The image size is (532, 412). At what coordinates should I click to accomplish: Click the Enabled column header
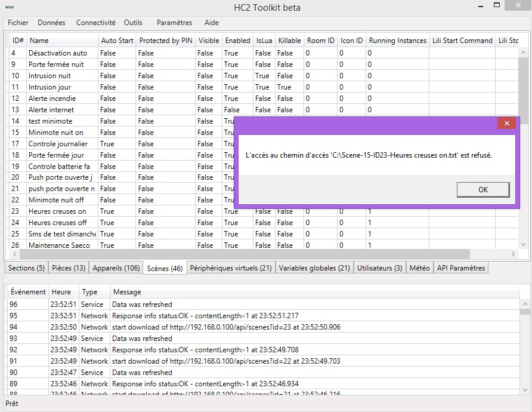[237, 41]
